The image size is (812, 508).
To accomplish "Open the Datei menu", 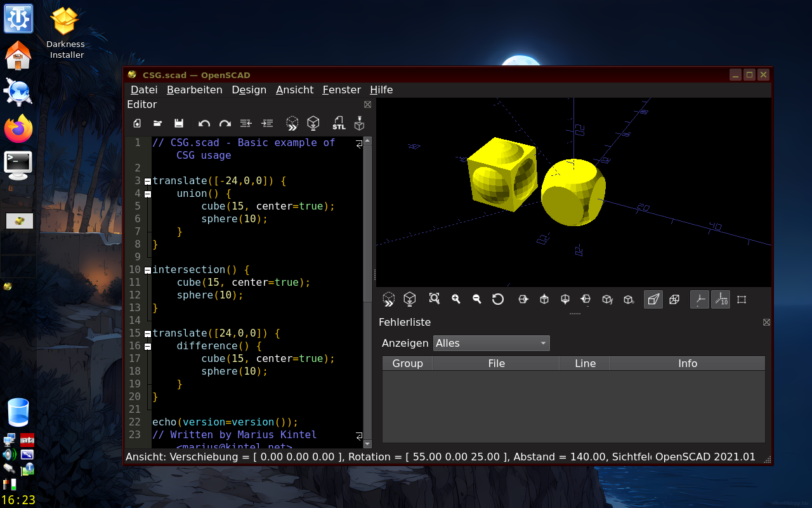I will 144,90.
